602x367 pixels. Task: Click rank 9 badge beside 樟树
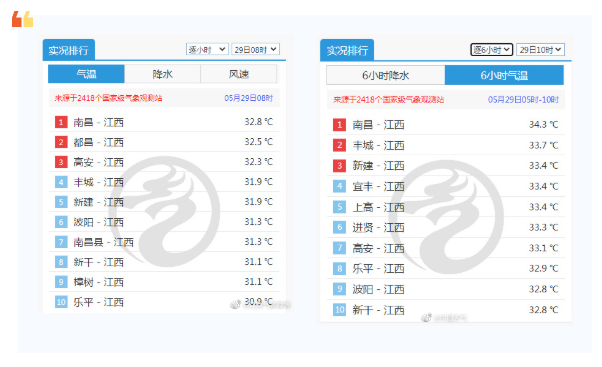click(61, 282)
